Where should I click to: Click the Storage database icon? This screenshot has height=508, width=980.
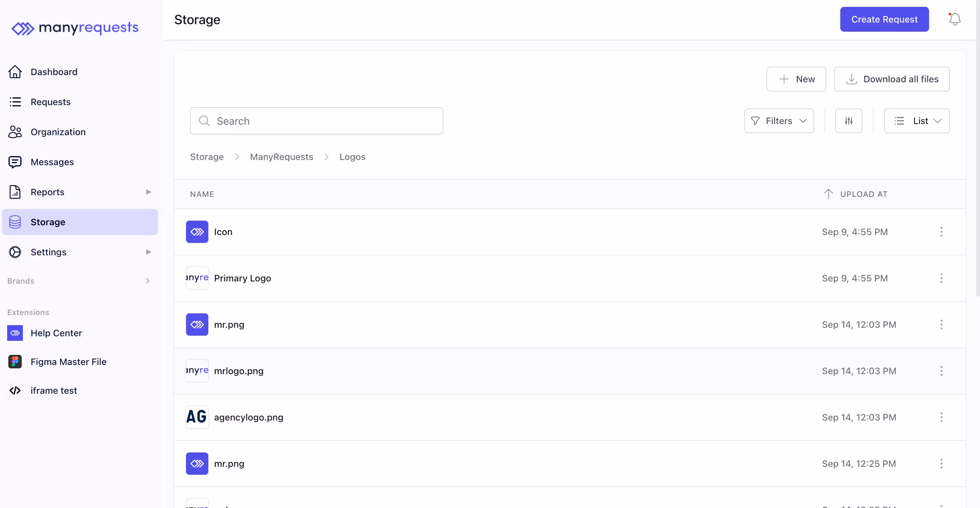pos(15,222)
